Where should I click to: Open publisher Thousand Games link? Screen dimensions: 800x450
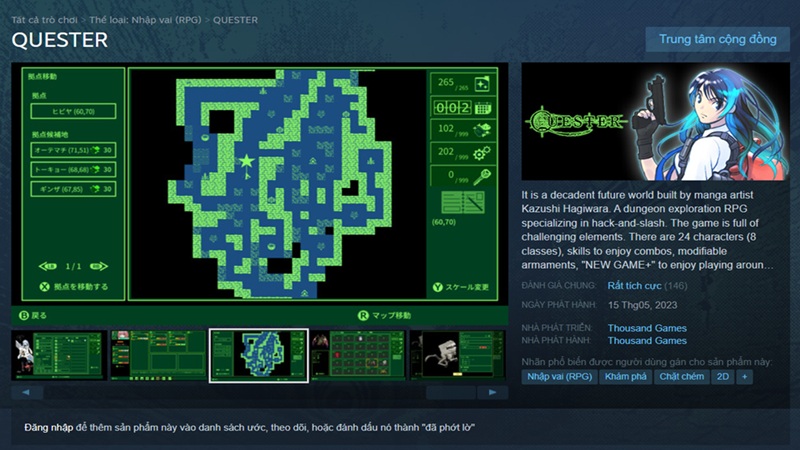[x=647, y=340]
